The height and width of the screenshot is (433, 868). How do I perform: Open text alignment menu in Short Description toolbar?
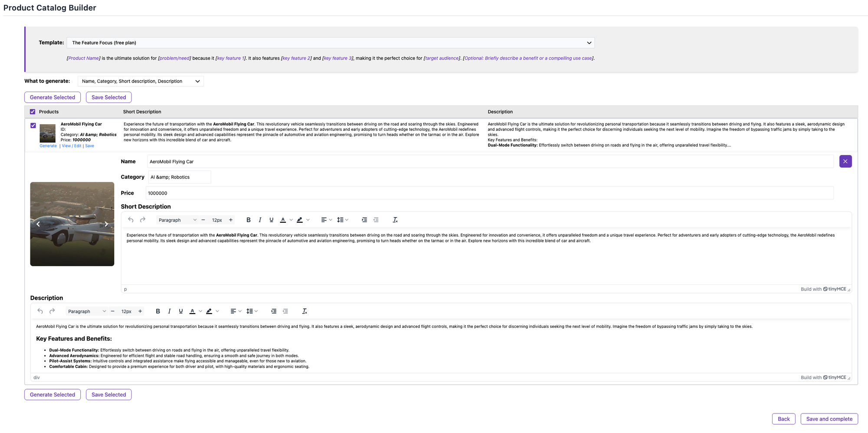tap(326, 220)
